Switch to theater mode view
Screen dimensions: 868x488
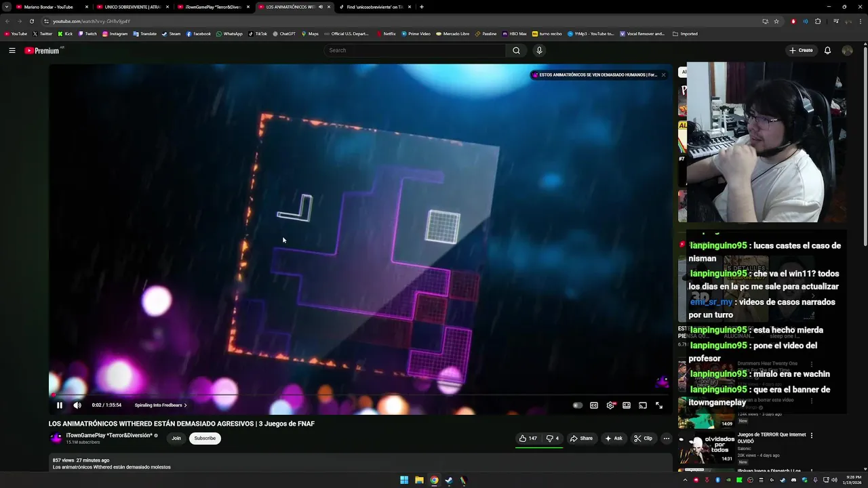(627, 405)
